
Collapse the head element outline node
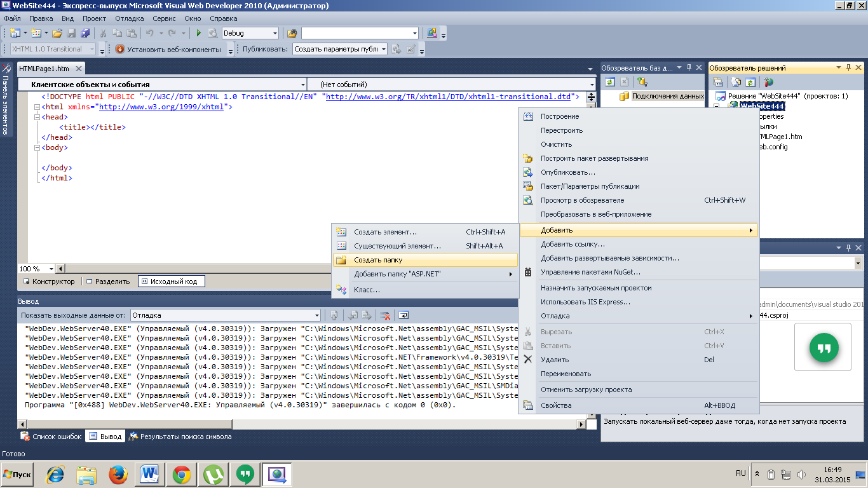[x=37, y=117]
